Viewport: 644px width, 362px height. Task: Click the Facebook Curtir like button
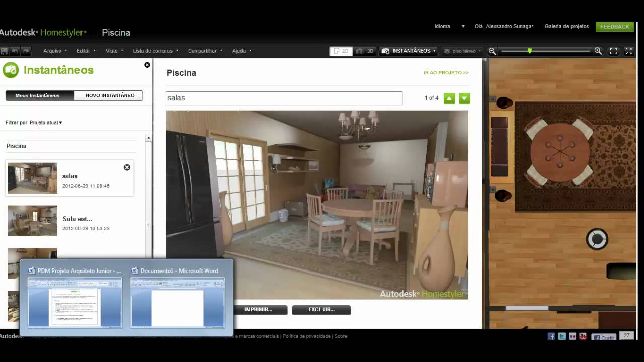604,337
